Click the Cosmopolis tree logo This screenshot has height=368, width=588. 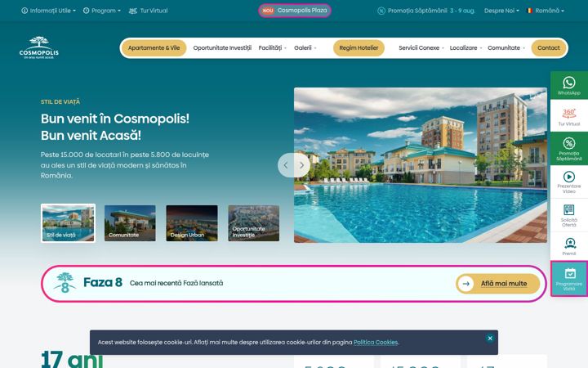click(x=39, y=47)
